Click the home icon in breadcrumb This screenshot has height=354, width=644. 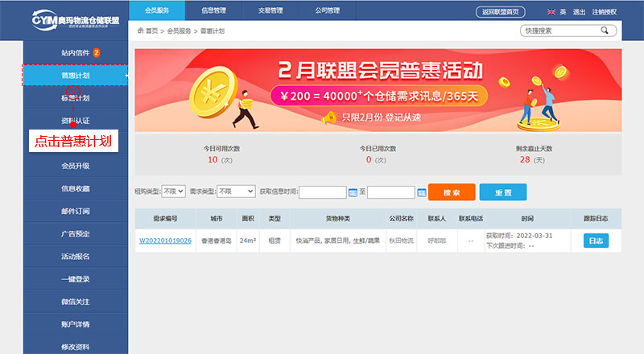pos(141,31)
